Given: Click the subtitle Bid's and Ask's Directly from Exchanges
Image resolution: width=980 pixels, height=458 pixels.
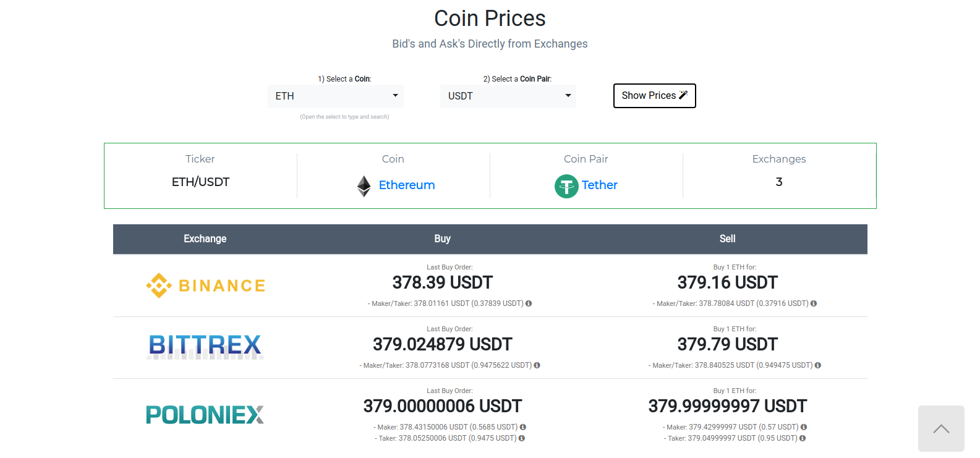Looking at the screenshot, I should (x=490, y=44).
